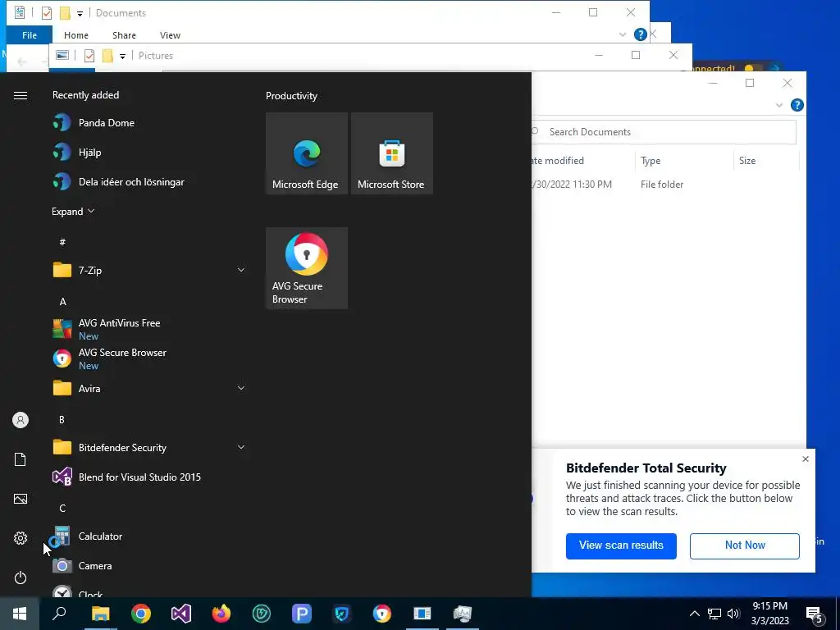The height and width of the screenshot is (630, 840).
Task: Click the Productivity group title
Action: [291, 96]
